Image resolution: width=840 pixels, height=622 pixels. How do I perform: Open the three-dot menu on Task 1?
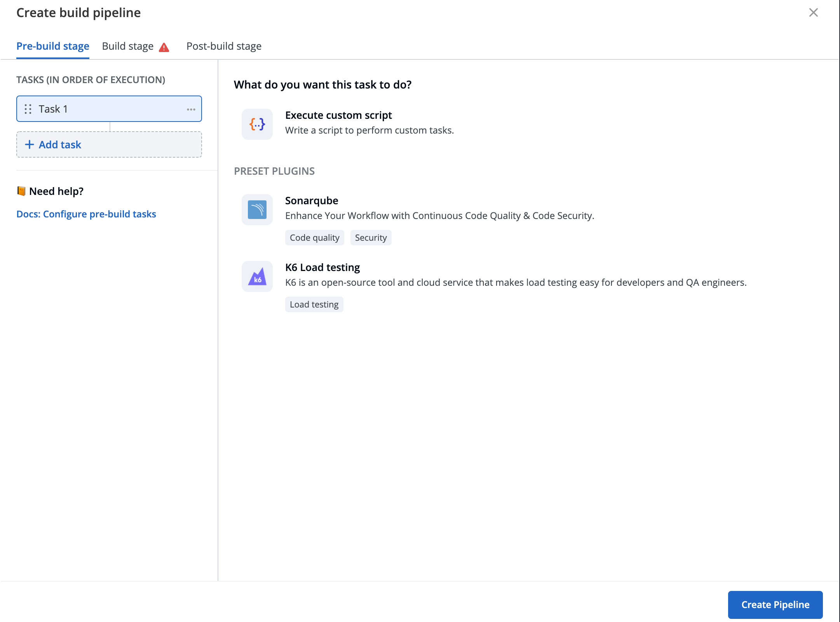point(191,109)
